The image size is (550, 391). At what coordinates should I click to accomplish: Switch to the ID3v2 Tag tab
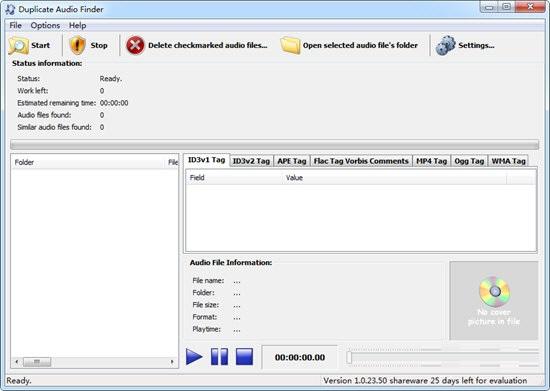coord(251,161)
